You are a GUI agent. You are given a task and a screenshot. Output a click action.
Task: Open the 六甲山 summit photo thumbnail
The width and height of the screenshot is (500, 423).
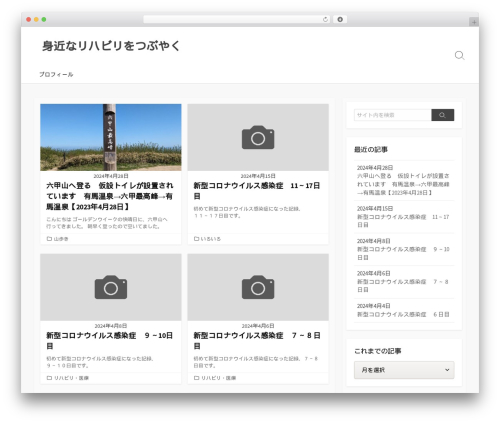(111, 137)
